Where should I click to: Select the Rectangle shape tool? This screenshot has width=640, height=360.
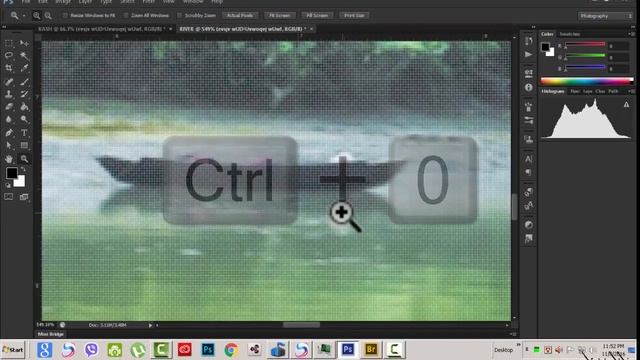pos(24,145)
